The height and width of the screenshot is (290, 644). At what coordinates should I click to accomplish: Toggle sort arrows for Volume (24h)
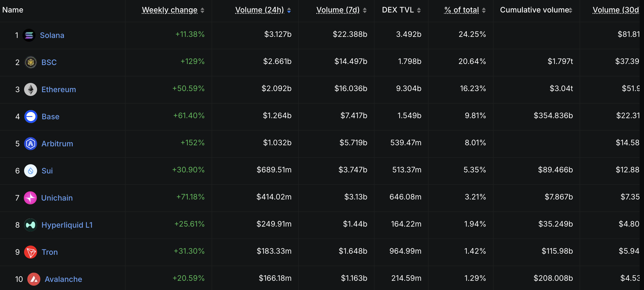click(x=289, y=10)
